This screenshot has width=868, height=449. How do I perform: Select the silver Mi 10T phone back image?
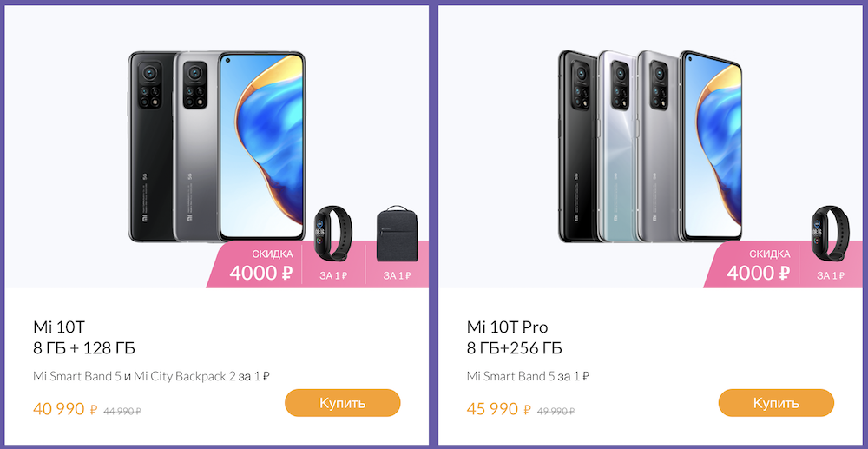pos(196,147)
